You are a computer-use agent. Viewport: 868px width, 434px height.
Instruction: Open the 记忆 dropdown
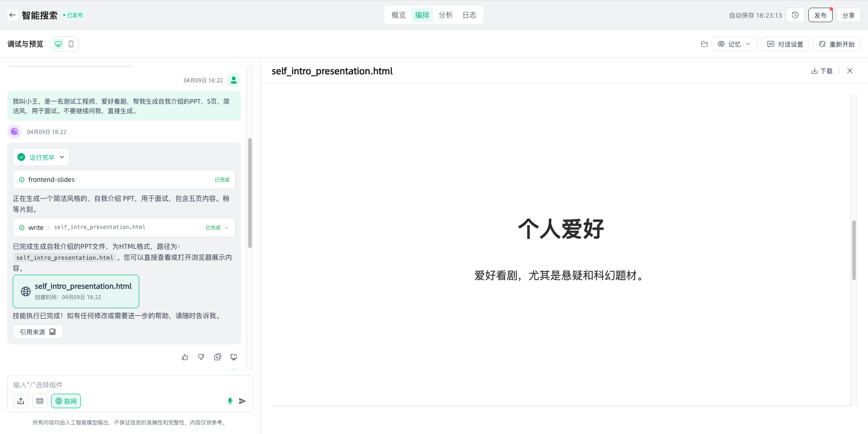click(734, 44)
